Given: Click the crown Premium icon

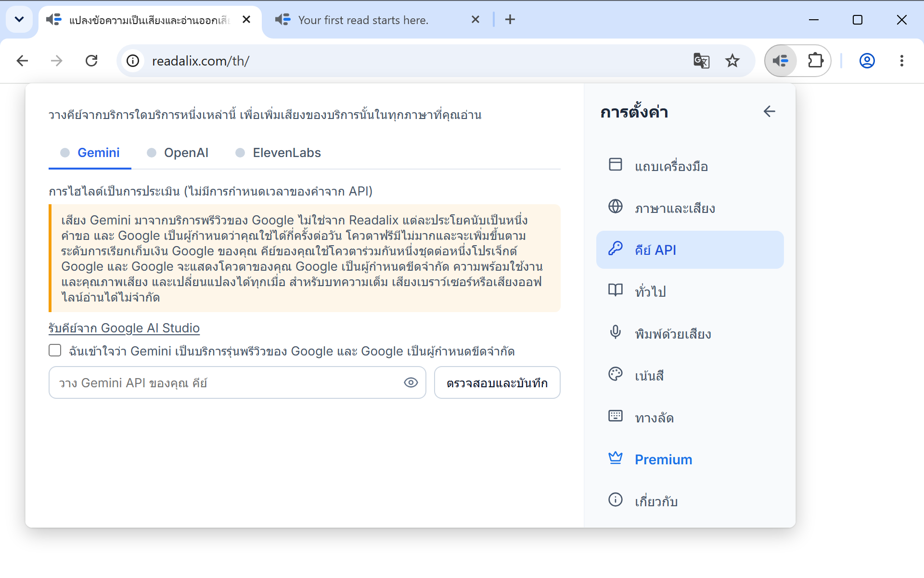Looking at the screenshot, I should (615, 458).
